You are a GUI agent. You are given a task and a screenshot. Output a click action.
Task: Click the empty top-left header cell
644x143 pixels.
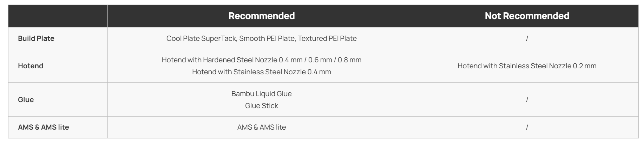[x=58, y=16]
